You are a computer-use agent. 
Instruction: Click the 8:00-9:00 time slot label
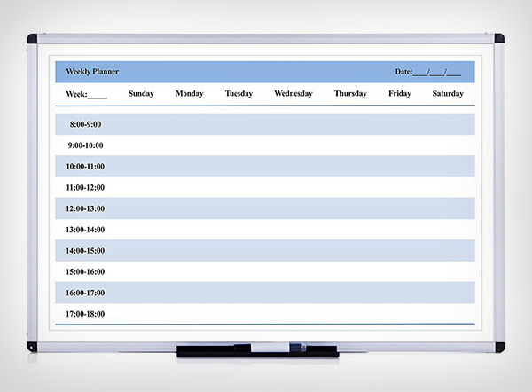tap(85, 124)
